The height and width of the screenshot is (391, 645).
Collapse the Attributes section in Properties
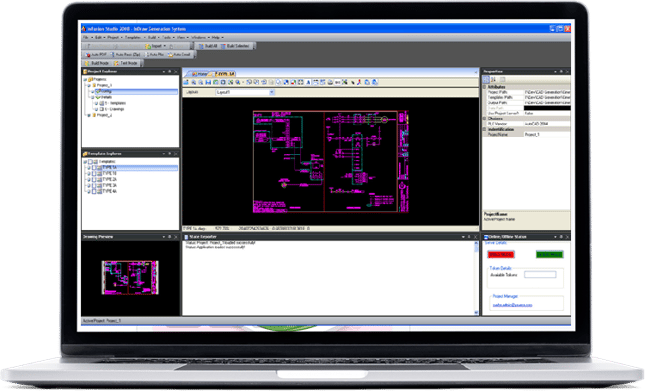[x=485, y=87]
